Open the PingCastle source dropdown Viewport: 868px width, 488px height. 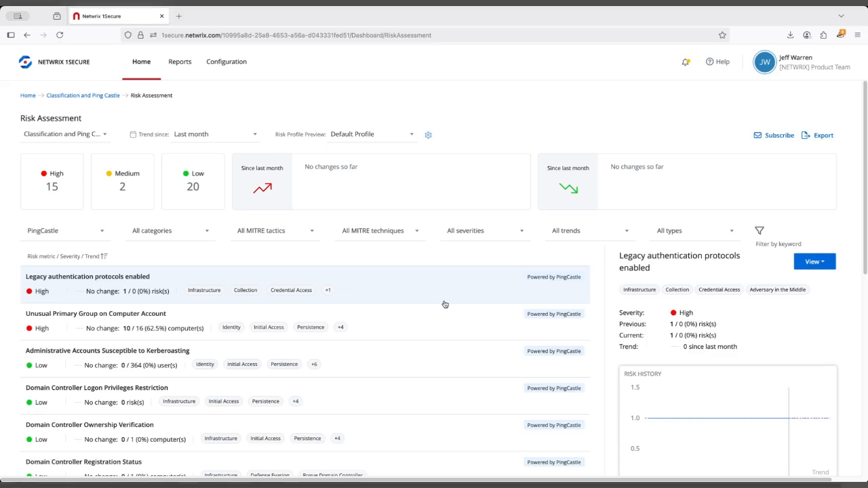coord(66,231)
